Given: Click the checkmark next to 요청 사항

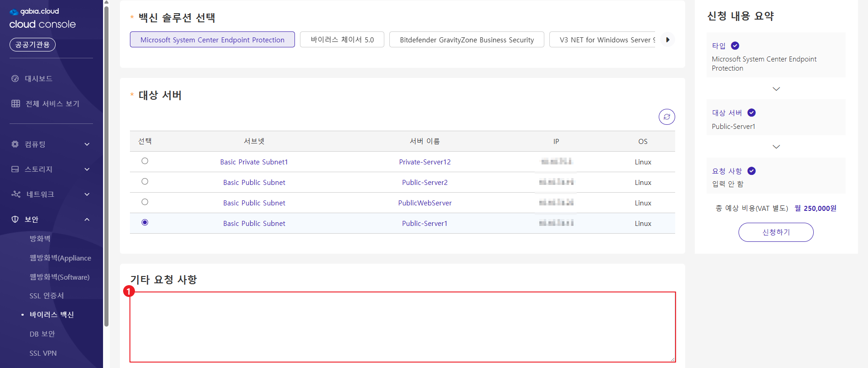Looking at the screenshot, I should click(x=752, y=171).
